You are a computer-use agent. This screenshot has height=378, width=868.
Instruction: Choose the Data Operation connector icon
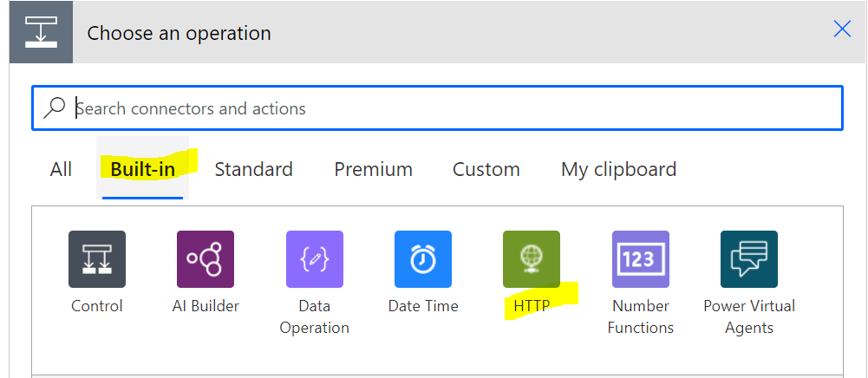point(315,259)
